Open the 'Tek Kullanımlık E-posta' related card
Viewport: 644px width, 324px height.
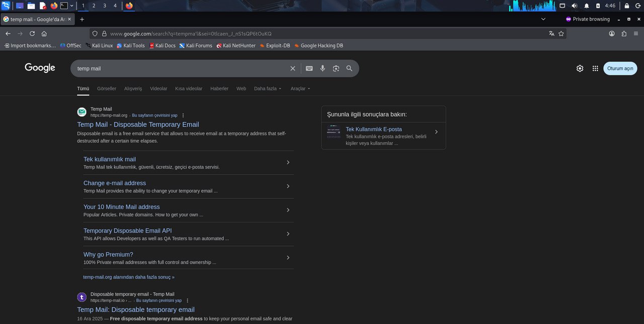383,136
